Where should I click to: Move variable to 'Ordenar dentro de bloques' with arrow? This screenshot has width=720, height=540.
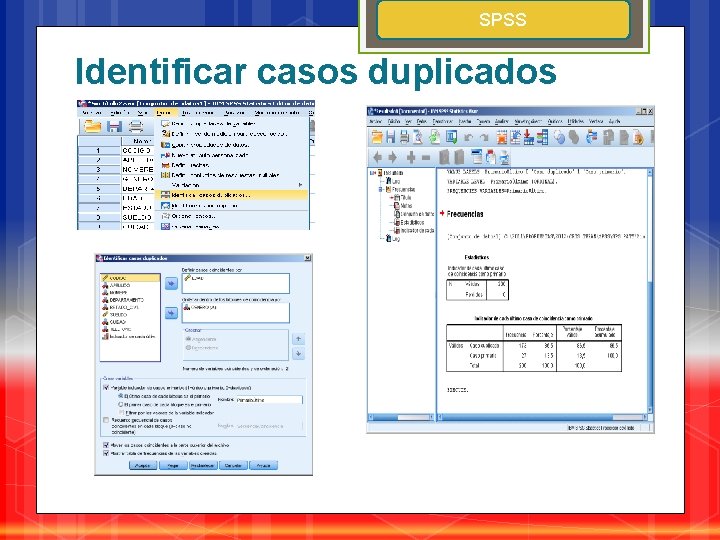tap(171, 313)
